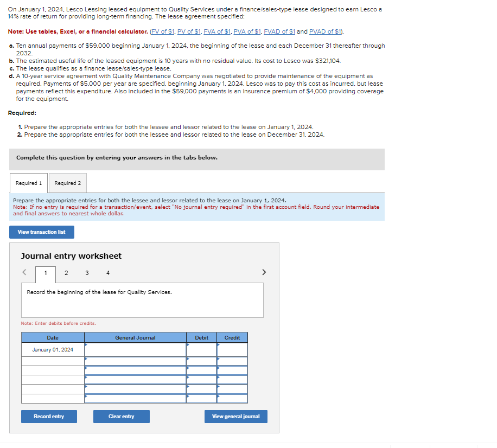The height and width of the screenshot is (448, 497).
Task: Open General Journal account dropdown in second row
Action: coord(135,361)
